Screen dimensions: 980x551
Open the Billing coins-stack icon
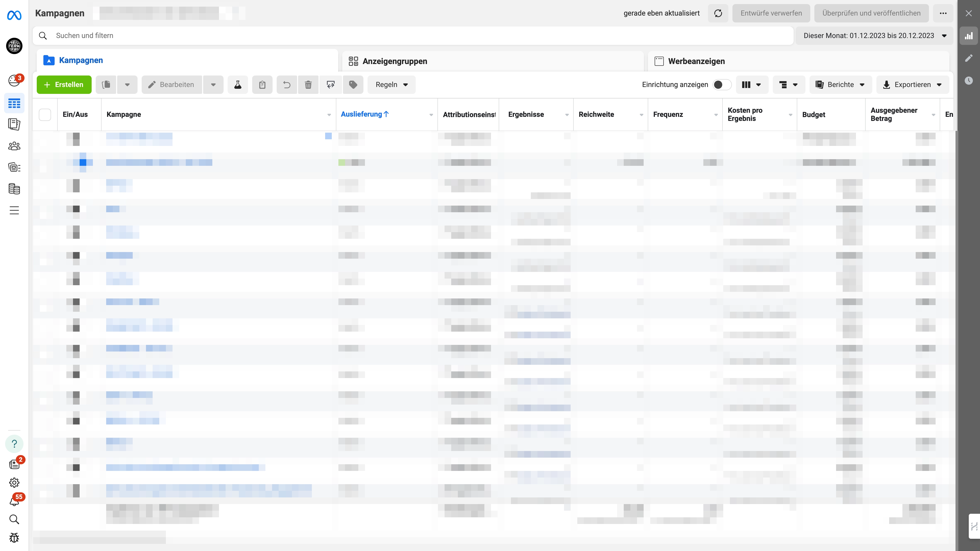14,189
